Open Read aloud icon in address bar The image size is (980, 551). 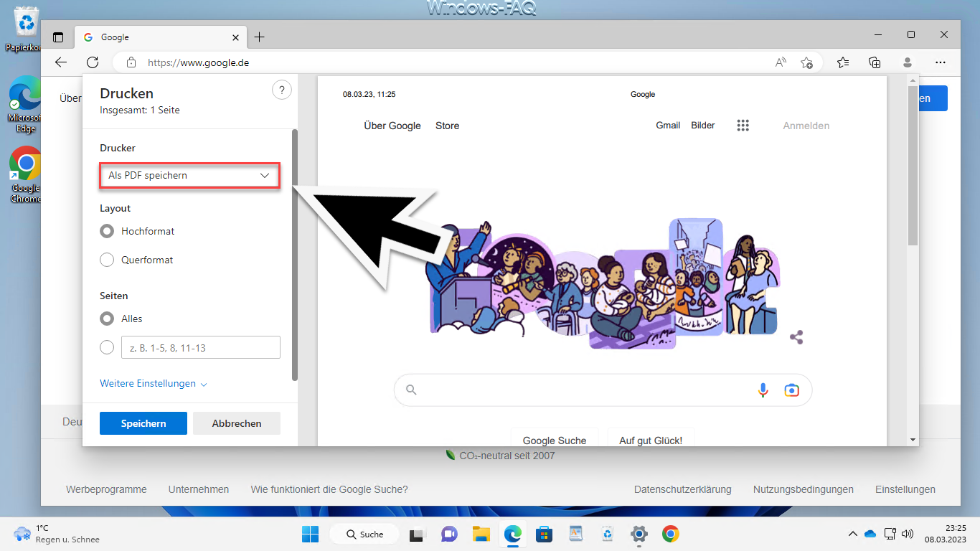coord(781,62)
